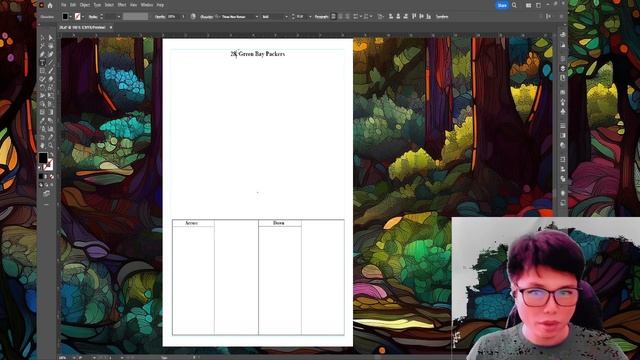Enable Draw Normal mode
Screen dimensions: 640x360
pyautogui.click(x=41, y=185)
